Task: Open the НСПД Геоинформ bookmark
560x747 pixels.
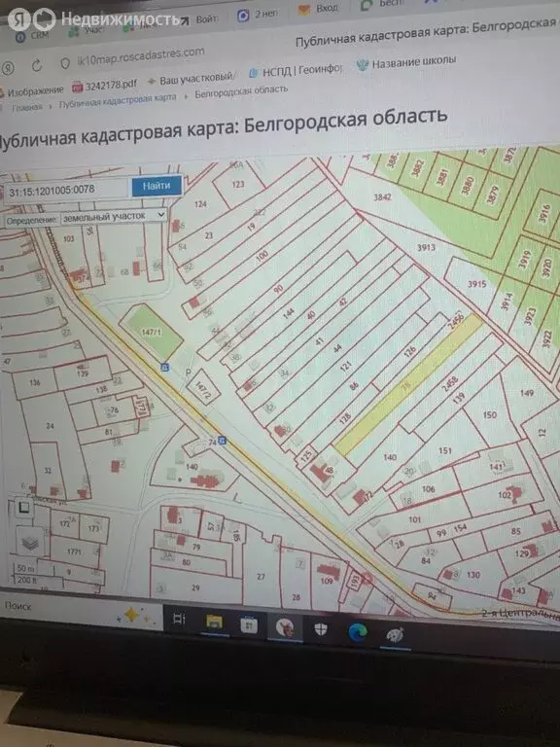Action: click(297, 70)
